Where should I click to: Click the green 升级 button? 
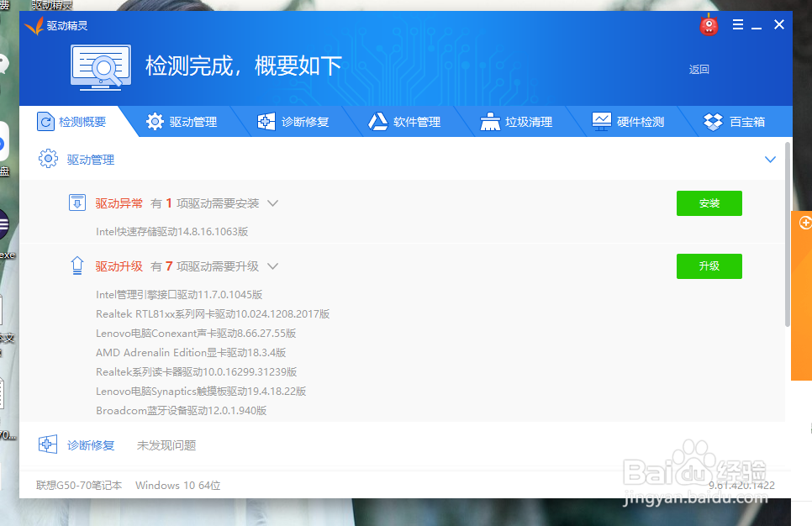click(x=709, y=266)
